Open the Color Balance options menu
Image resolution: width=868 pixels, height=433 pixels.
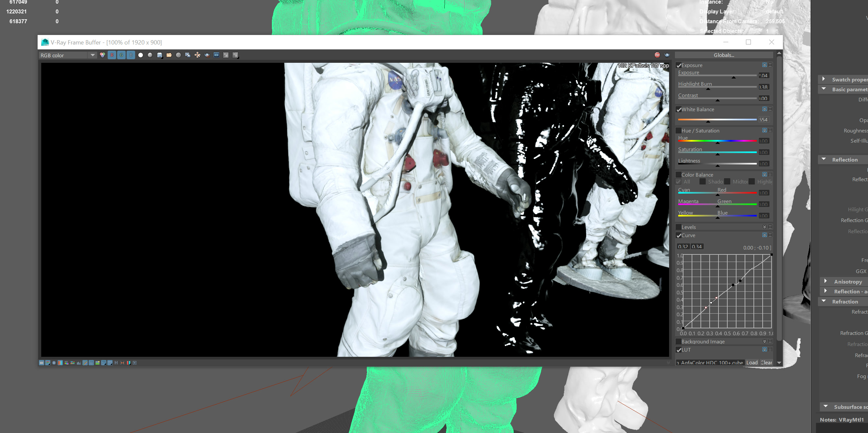pyautogui.click(x=770, y=174)
